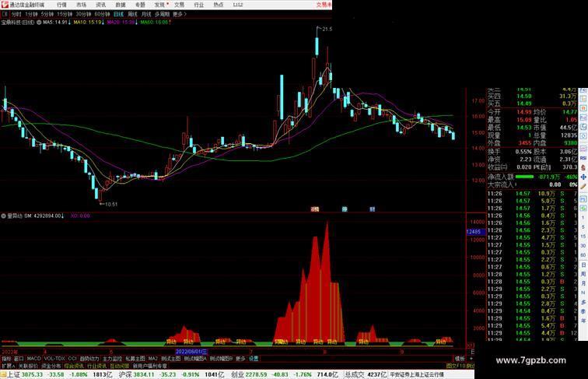The height and width of the screenshot is (379, 588).
Task: Open the settings icon beside 量异动 indicator name
Action: tap(4, 216)
